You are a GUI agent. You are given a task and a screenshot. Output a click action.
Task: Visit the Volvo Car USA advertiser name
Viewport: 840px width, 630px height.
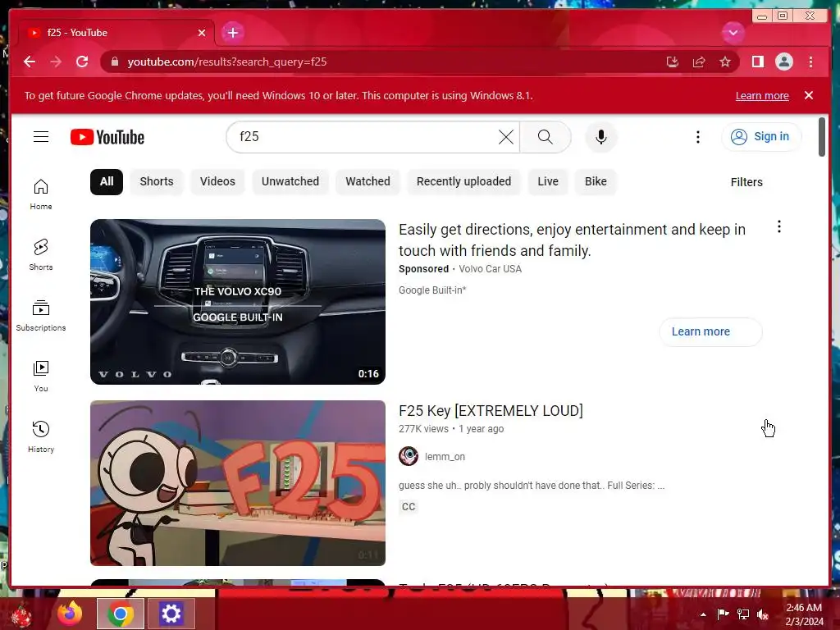pyautogui.click(x=491, y=269)
